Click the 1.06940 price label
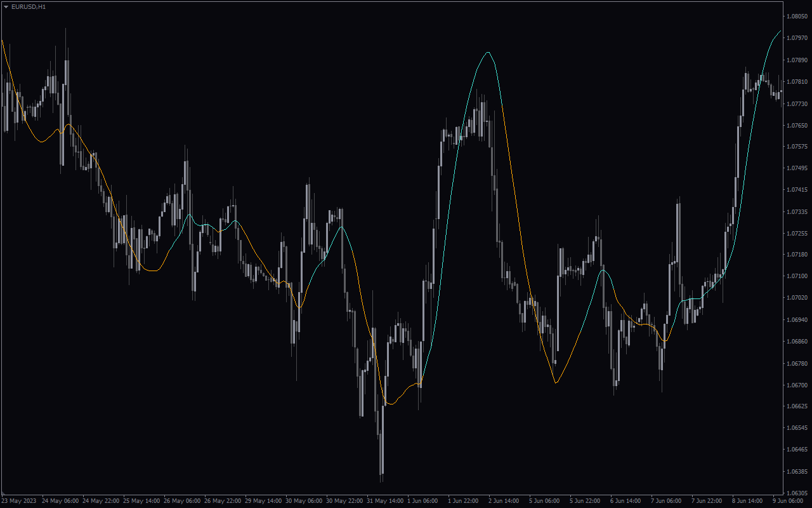 tap(797, 319)
